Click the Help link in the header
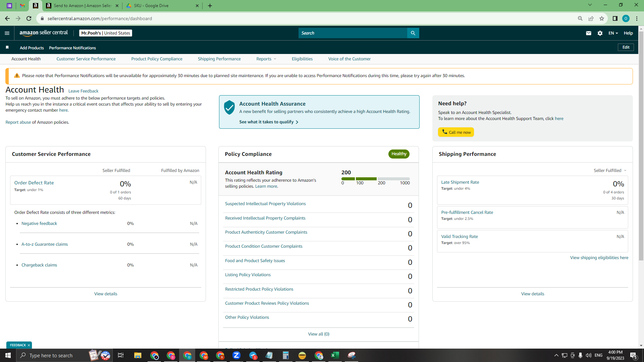The image size is (644, 362). 628,33
